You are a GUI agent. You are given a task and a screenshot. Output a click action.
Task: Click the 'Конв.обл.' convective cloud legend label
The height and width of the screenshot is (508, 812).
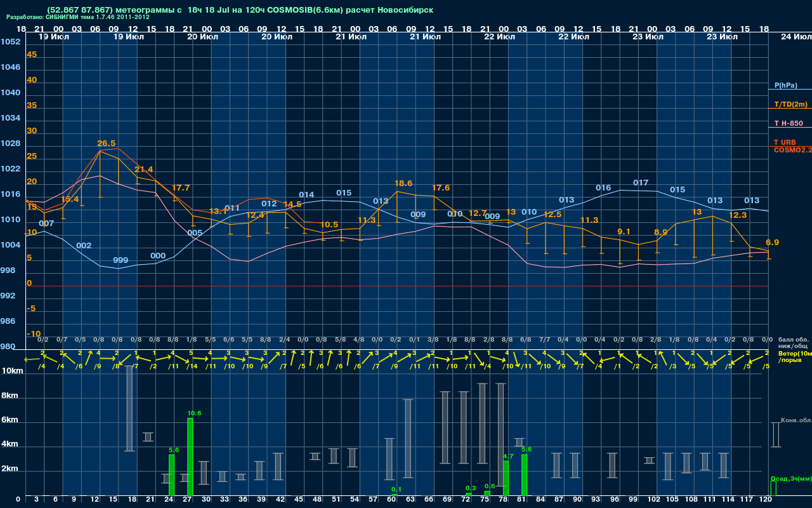[796, 420]
